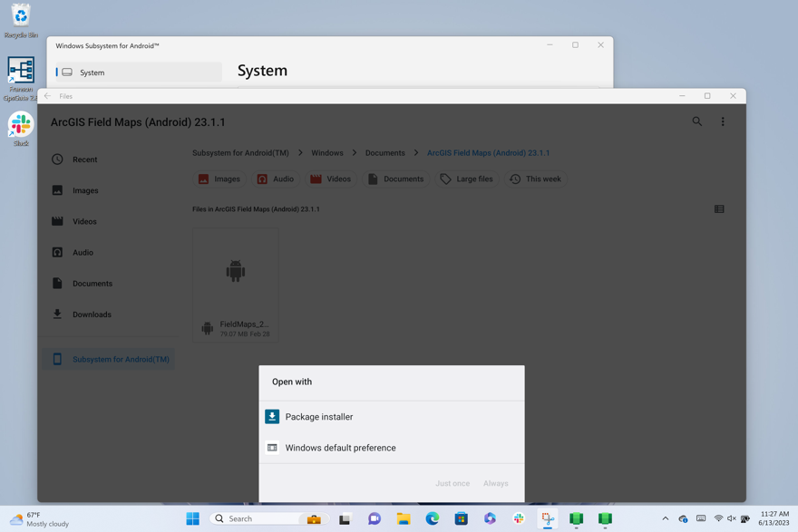
Task: Show hidden tray icons chevron
Action: point(666,518)
